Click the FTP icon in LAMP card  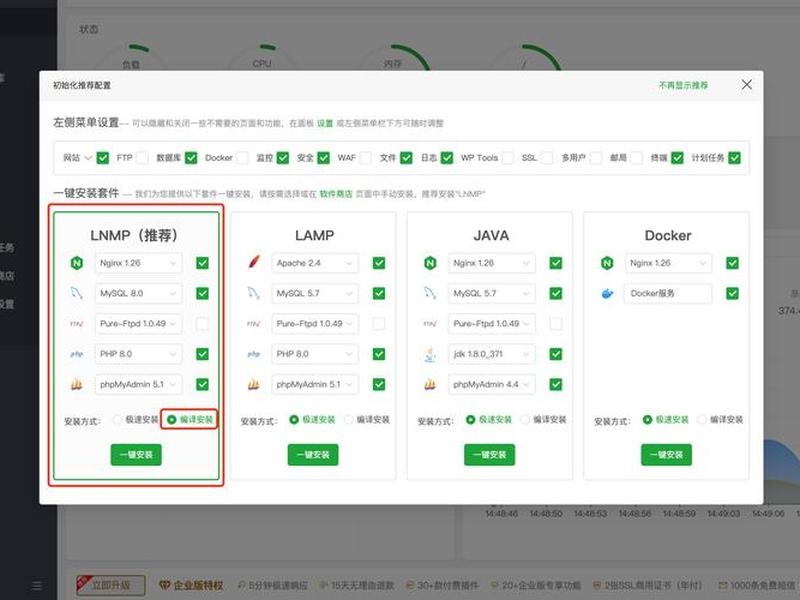pyautogui.click(x=254, y=324)
